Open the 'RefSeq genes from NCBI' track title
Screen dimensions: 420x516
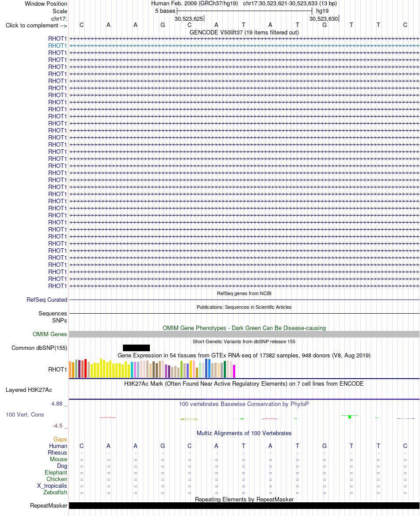click(x=244, y=293)
